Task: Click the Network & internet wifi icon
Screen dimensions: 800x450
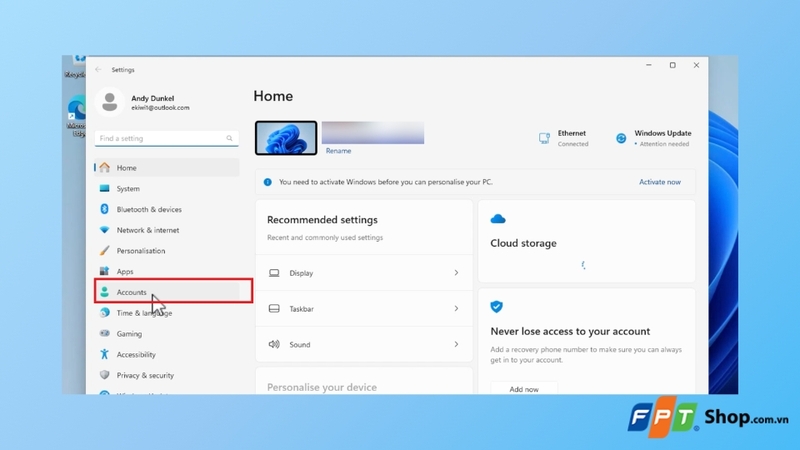Action: tap(105, 230)
